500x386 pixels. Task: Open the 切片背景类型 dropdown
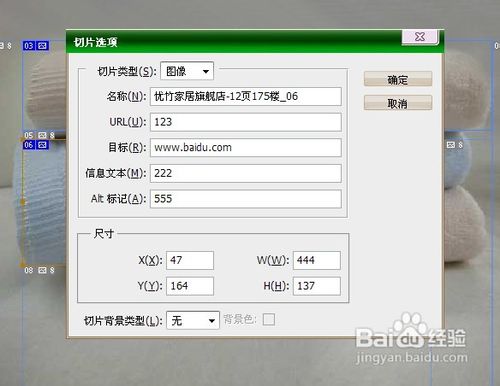(193, 320)
